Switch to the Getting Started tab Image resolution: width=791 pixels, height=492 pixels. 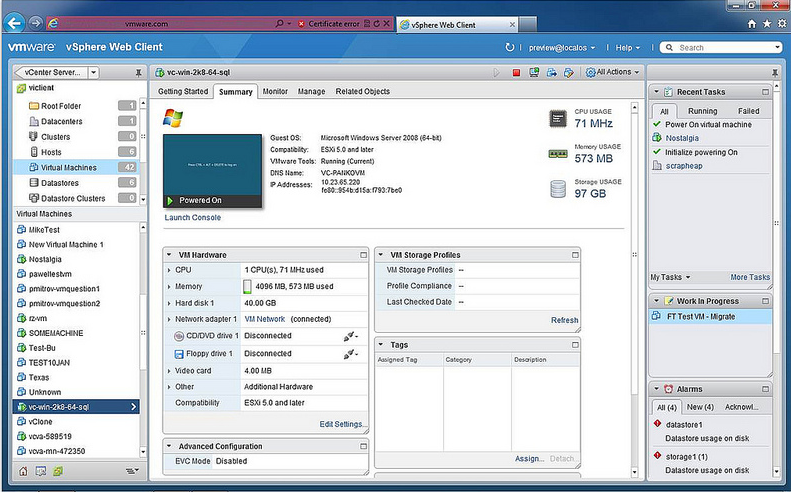click(x=183, y=92)
